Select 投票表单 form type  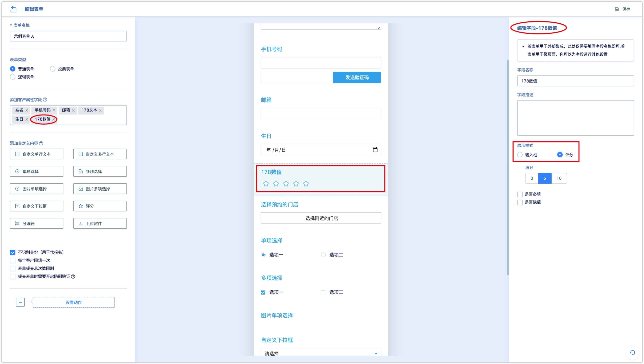click(53, 69)
